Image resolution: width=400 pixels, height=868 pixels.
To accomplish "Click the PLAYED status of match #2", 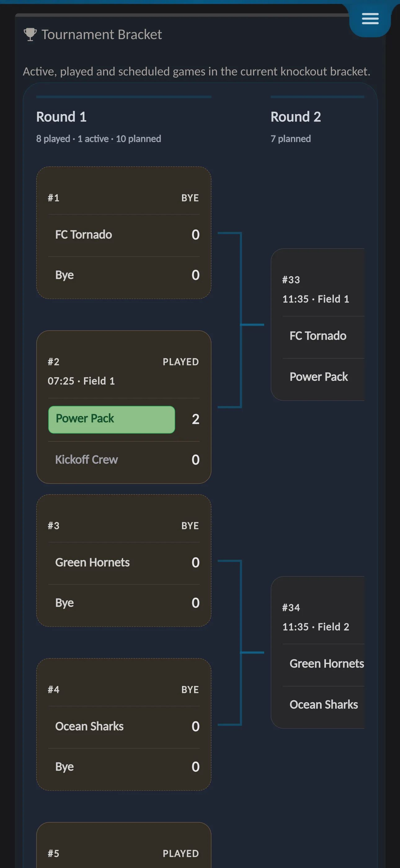I will [x=181, y=362].
